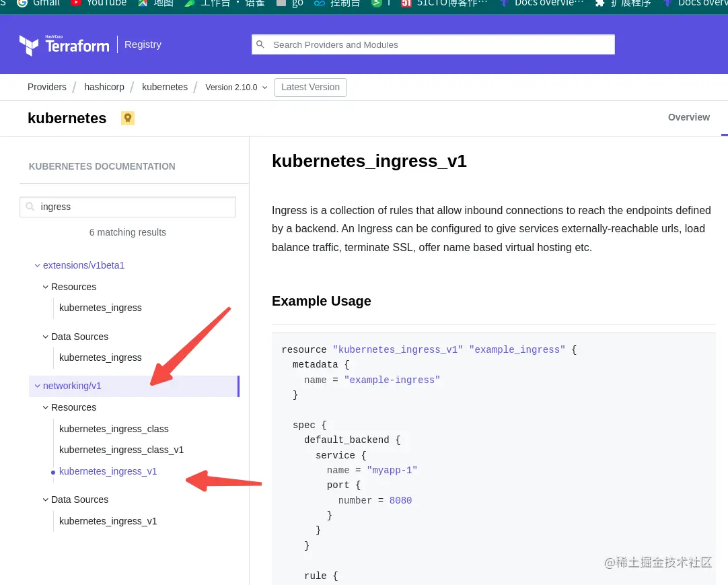728x585 pixels.
Task: Click the "6 matching results" text
Action: [x=128, y=232]
